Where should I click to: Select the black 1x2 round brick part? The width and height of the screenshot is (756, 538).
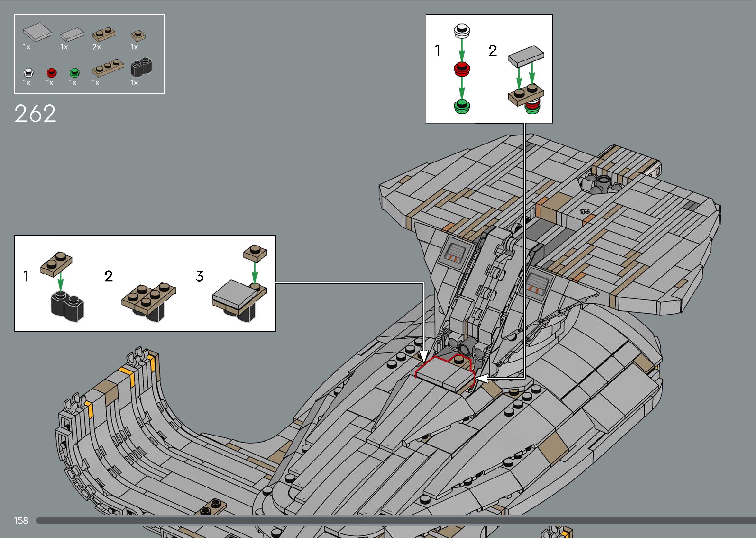point(141,68)
